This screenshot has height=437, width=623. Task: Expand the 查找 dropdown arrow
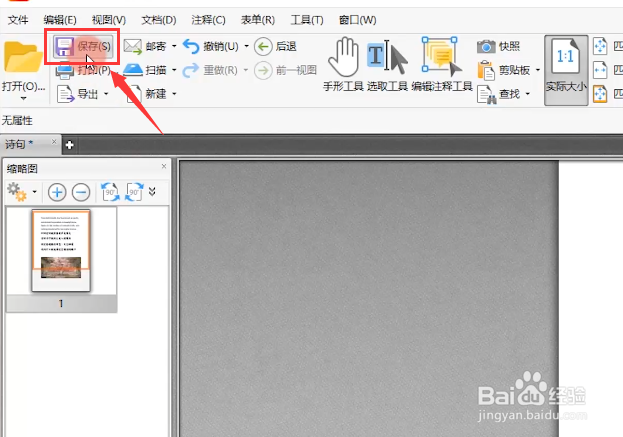pyautogui.click(x=528, y=94)
